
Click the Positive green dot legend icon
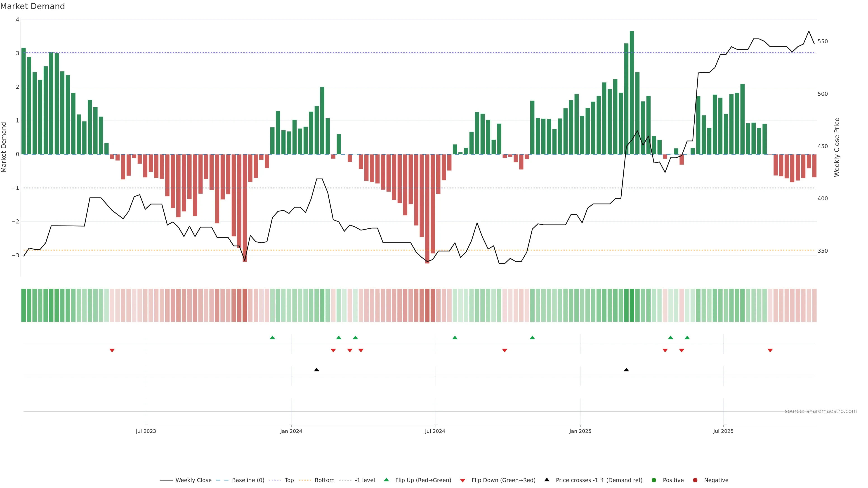click(x=654, y=480)
